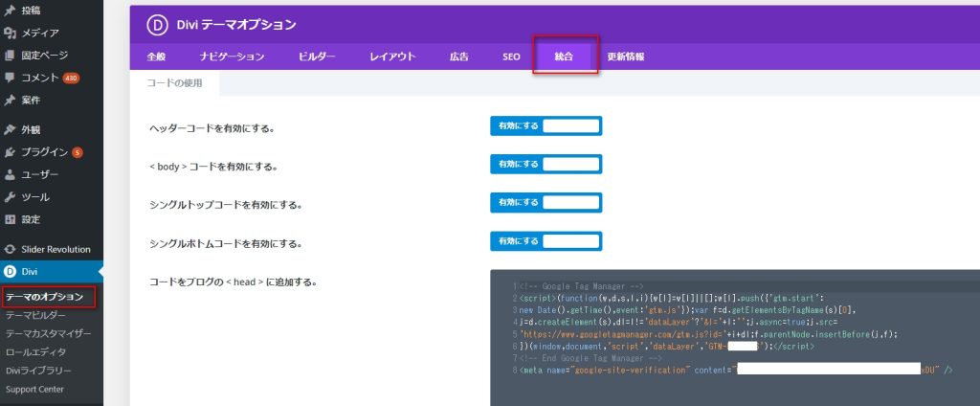Click the 430 comments count badge

[x=71, y=79]
